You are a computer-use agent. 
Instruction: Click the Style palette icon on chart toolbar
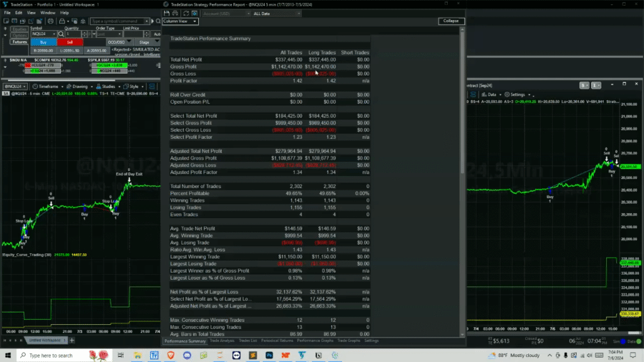[126, 87]
